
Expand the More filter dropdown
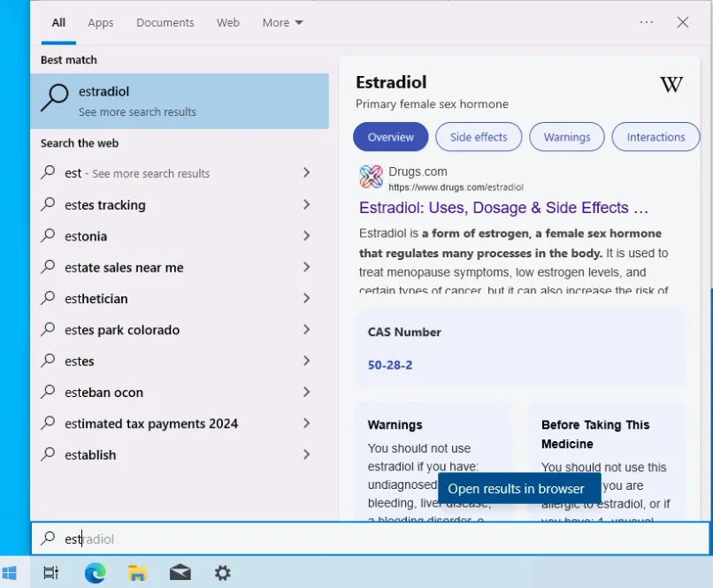(282, 23)
